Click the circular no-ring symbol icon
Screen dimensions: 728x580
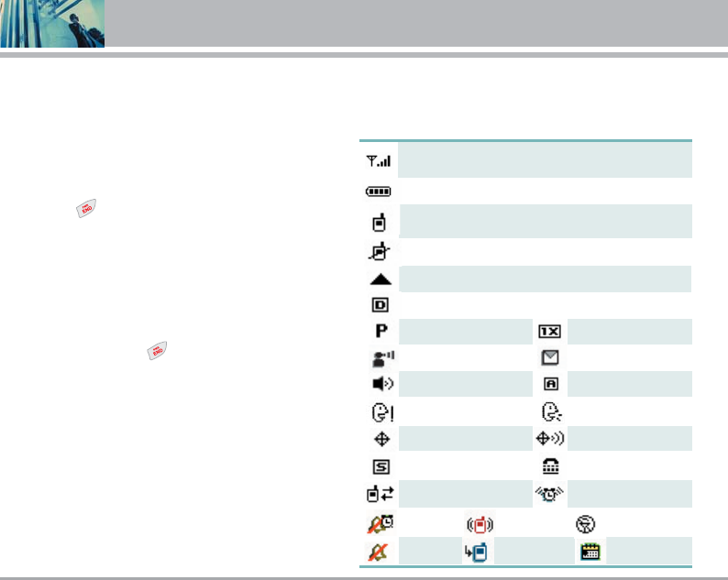(x=586, y=524)
